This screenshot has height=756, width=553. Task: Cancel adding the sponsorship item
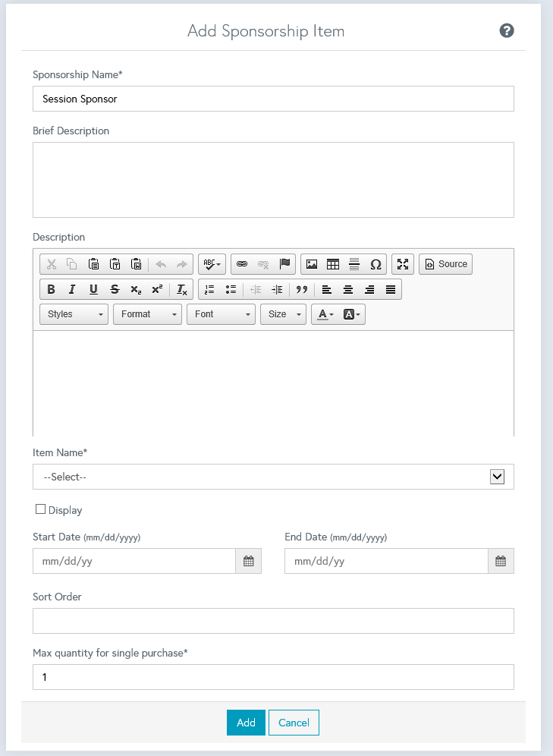click(294, 723)
